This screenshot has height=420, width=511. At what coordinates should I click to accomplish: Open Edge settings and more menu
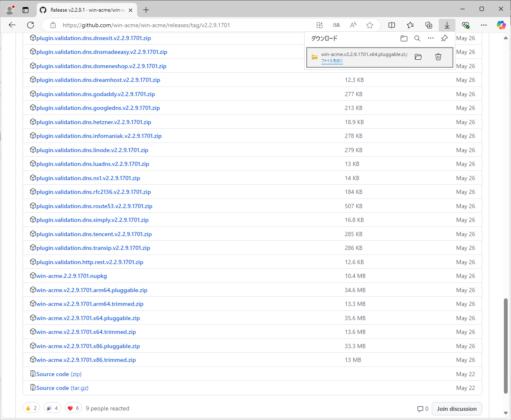484,25
